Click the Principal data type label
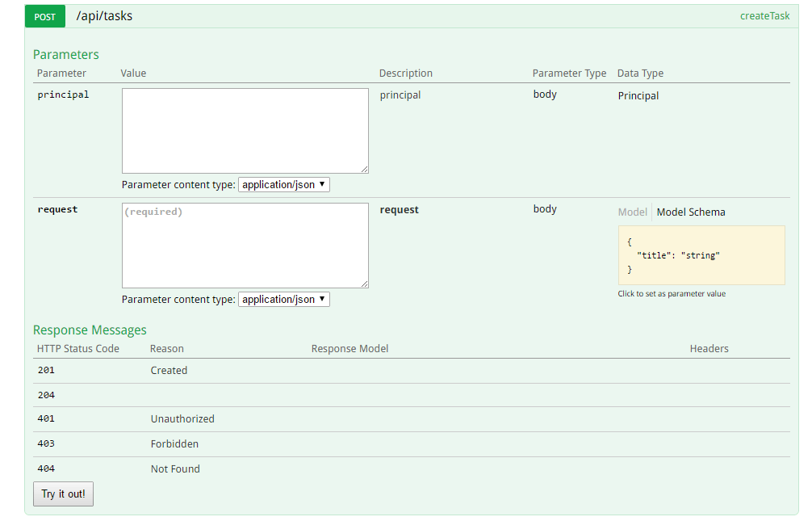The width and height of the screenshot is (812, 521). coord(638,95)
